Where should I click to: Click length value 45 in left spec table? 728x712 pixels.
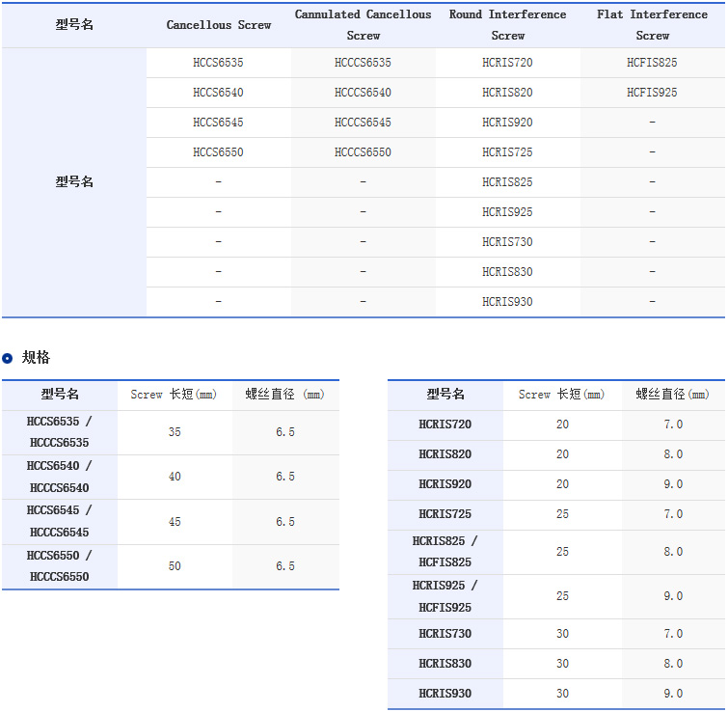pyautogui.click(x=175, y=522)
